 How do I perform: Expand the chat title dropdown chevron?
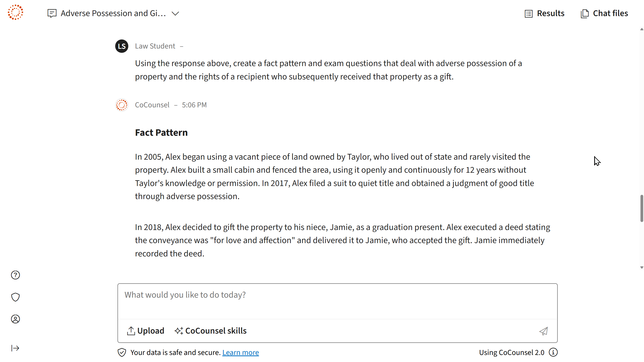175,13
